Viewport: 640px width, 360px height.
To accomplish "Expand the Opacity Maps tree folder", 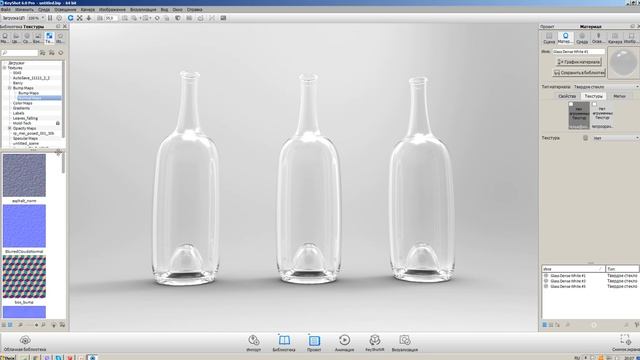I will point(10,128).
